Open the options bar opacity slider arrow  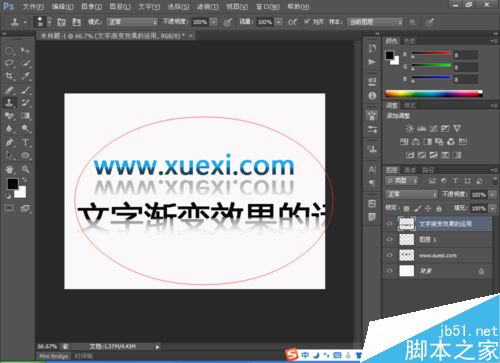[214, 22]
